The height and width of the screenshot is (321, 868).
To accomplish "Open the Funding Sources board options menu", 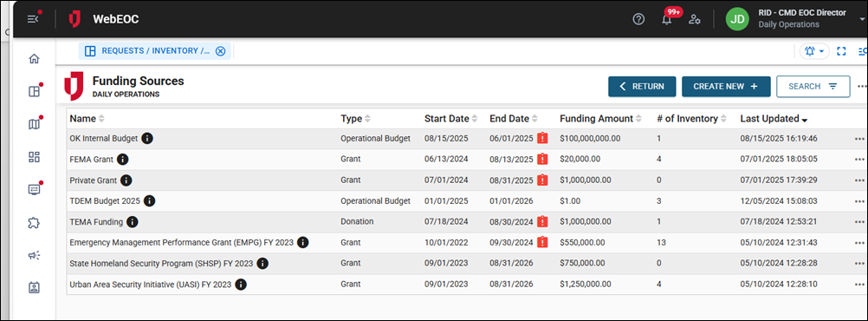I will pos(861,87).
